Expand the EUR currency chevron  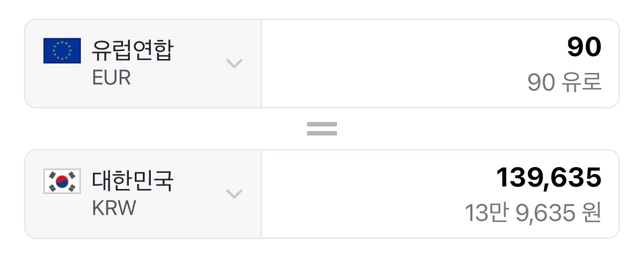(234, 63)
